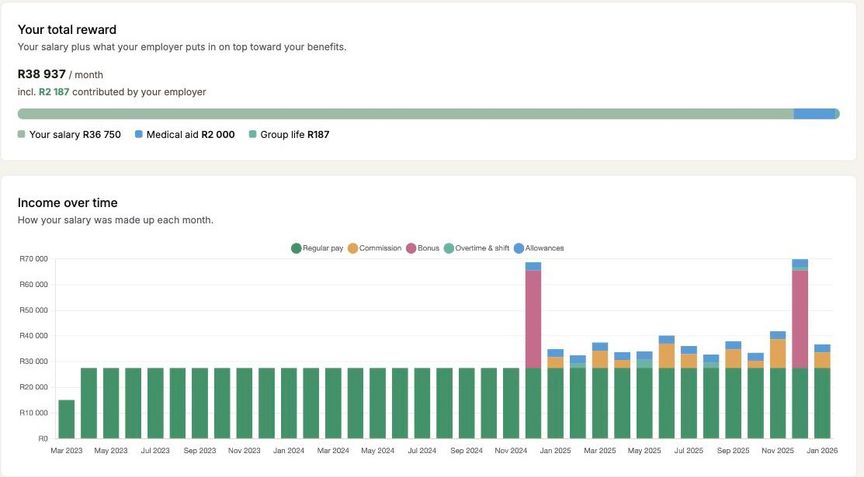Viewport: 864px width, 477px height.
Task: Click the Your salary R36 750 label
Action: pos(75,134)
